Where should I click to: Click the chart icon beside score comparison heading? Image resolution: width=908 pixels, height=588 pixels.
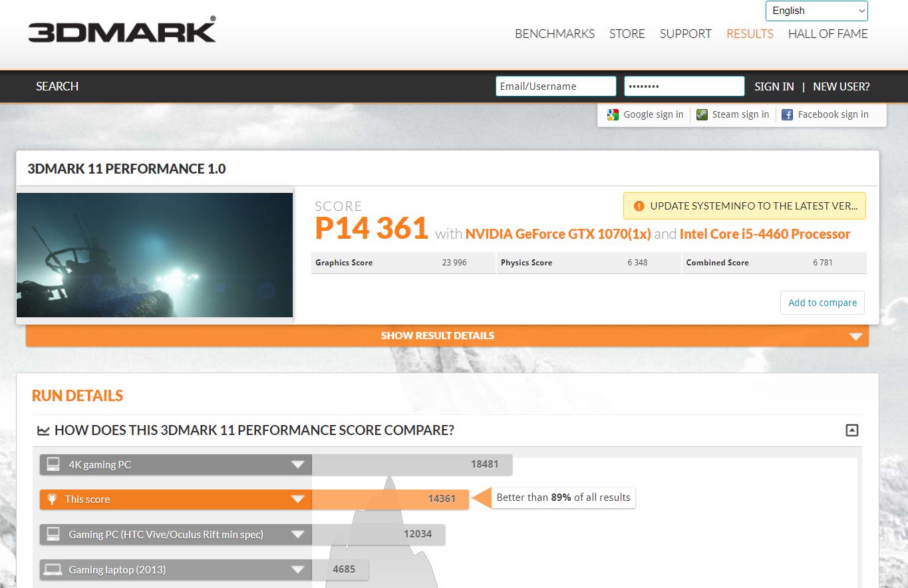(x=43, y=430)
